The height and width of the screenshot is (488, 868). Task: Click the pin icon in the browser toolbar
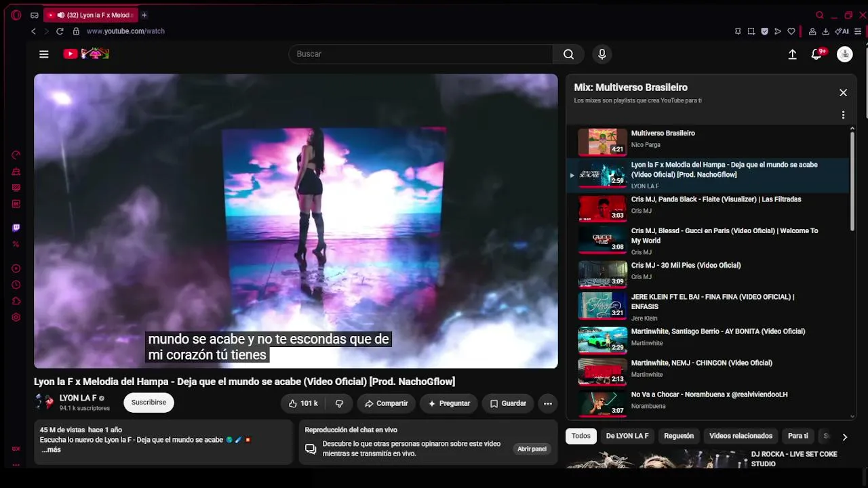point(738,31)
